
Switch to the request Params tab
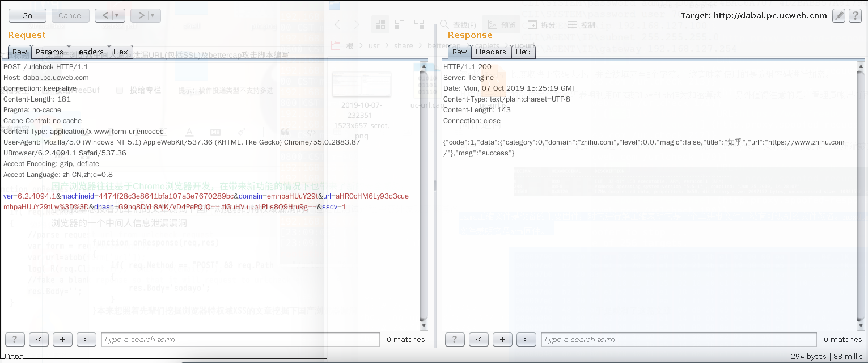pos(49,52)
